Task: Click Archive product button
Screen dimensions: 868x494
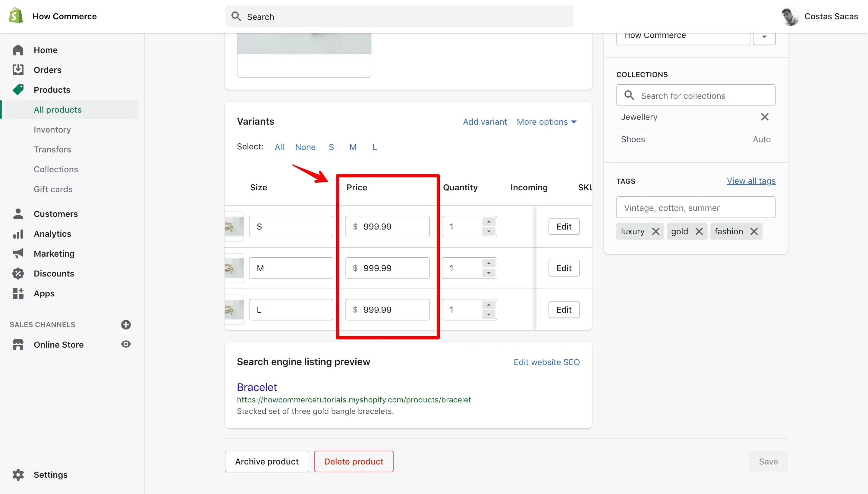Action: 267,461
